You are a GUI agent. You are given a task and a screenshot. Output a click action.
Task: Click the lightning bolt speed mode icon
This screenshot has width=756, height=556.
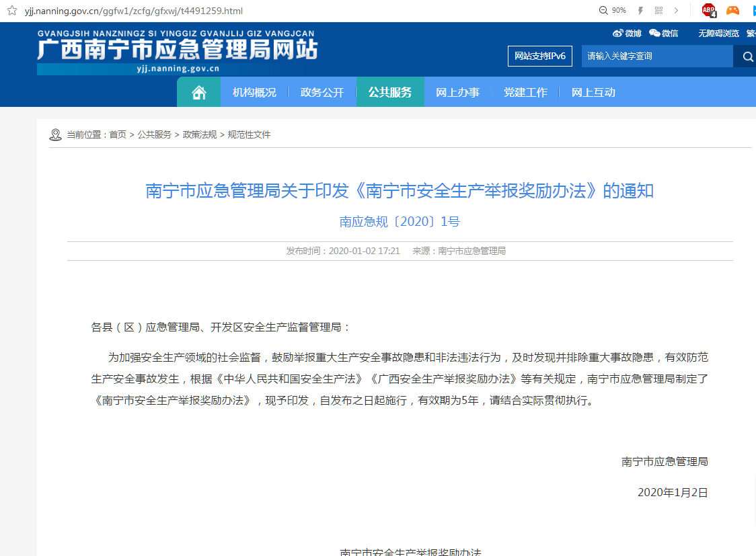click(x=640, y=11)
